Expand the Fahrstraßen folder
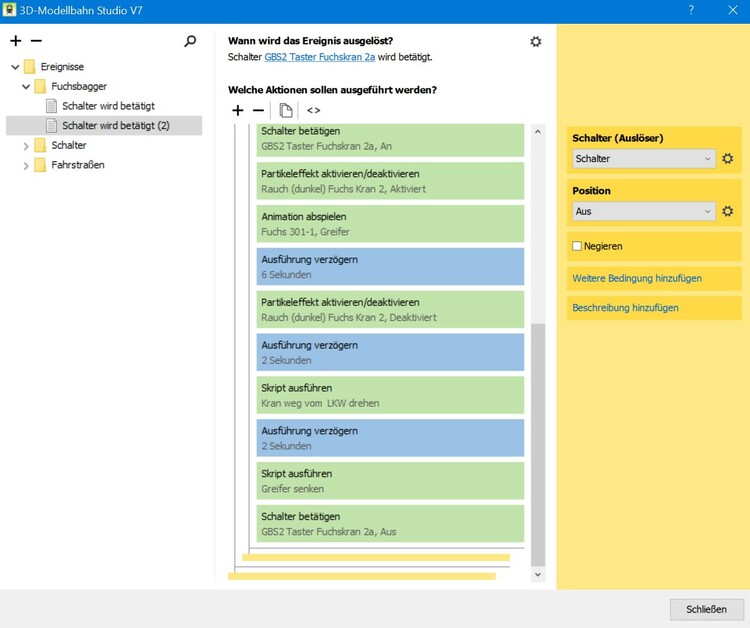This screenshot has height=628, width=750. point(26,165)
